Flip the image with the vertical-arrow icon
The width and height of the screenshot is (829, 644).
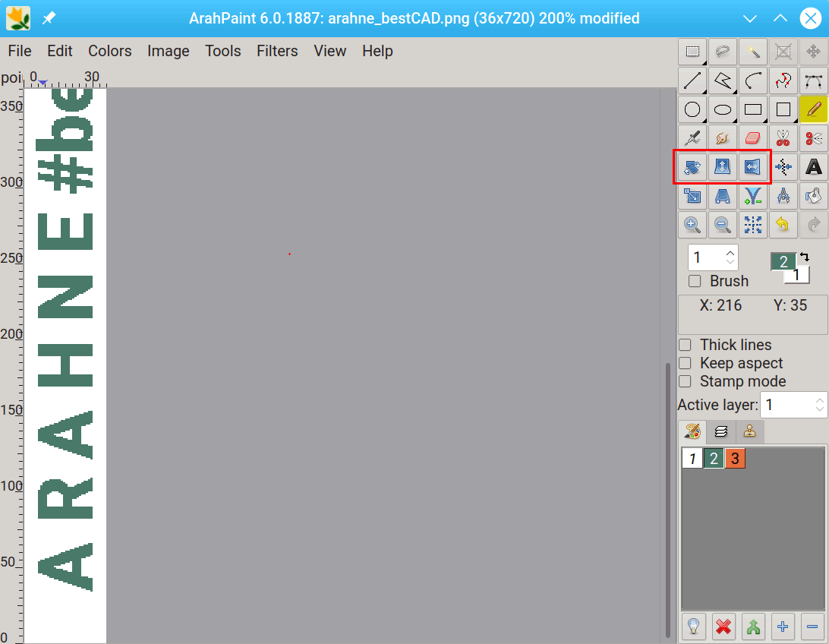tap(723, 167)
